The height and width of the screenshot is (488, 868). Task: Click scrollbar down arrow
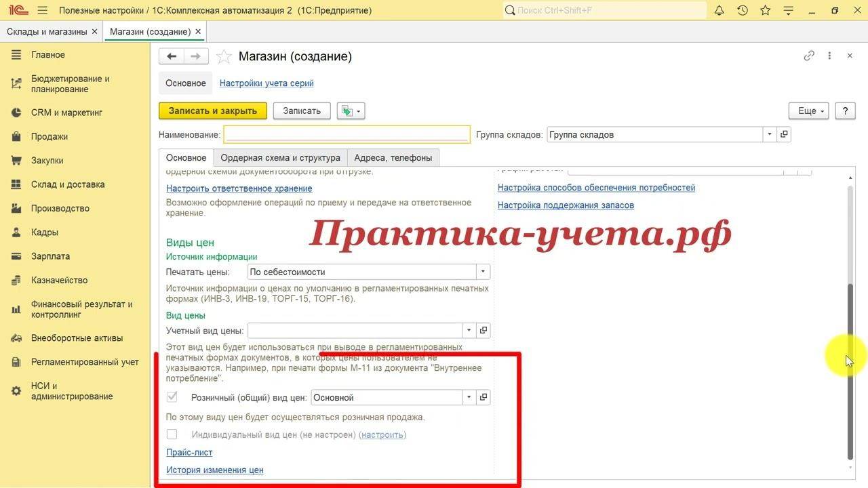850,468
